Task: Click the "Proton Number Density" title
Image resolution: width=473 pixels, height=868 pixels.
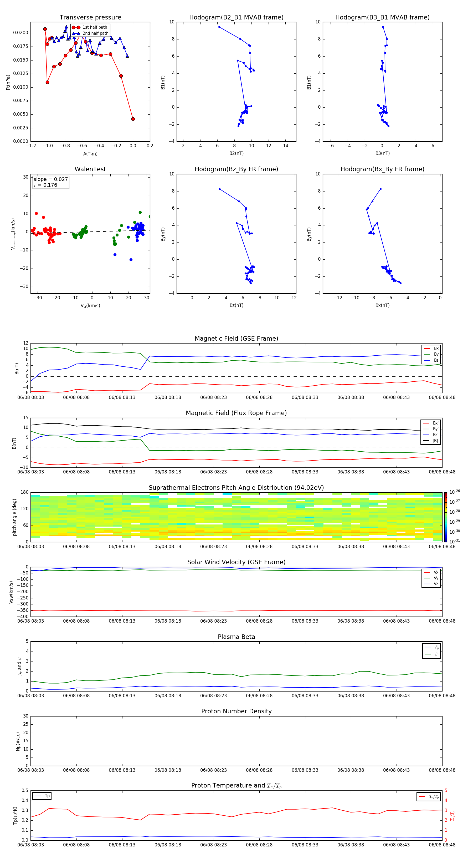Action: pyautogui.click(x=236, y=711)
